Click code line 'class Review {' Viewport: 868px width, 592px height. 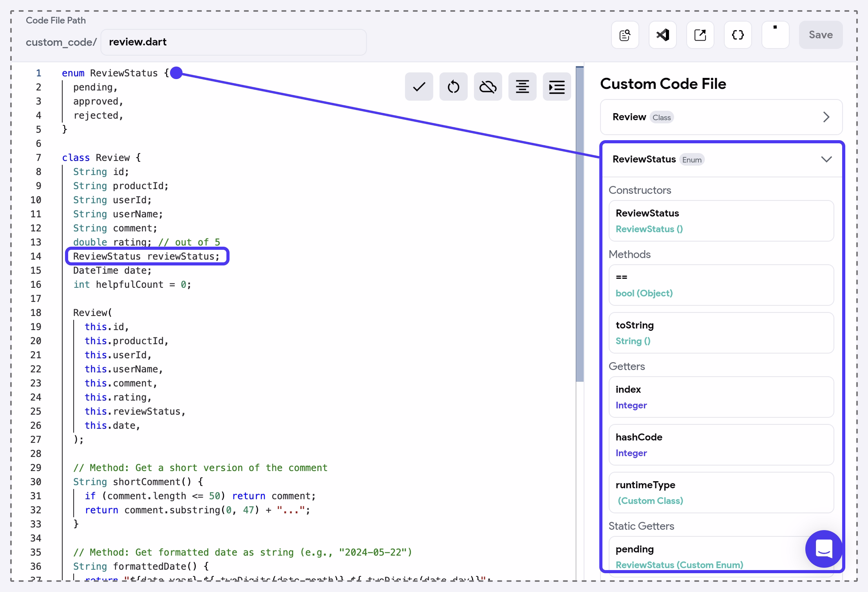click(101, 158)
